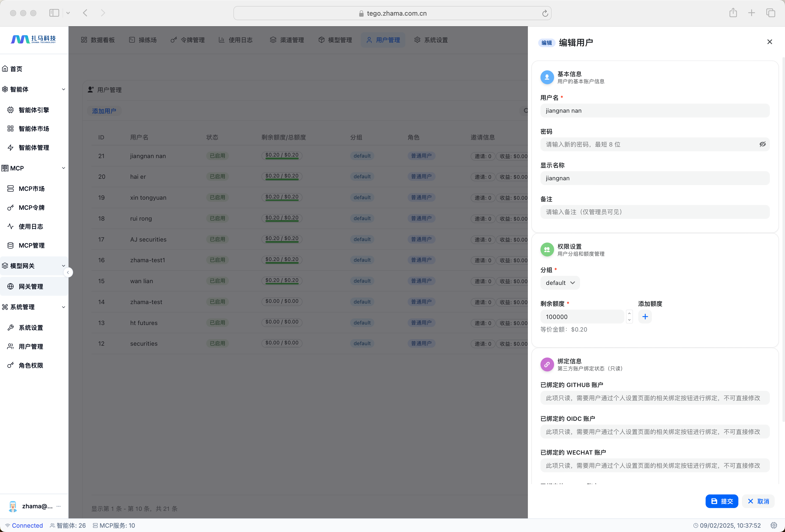The image size is (785, 532).
Task: Switch to the 渠道管理 tab
Action: point(287,40)
